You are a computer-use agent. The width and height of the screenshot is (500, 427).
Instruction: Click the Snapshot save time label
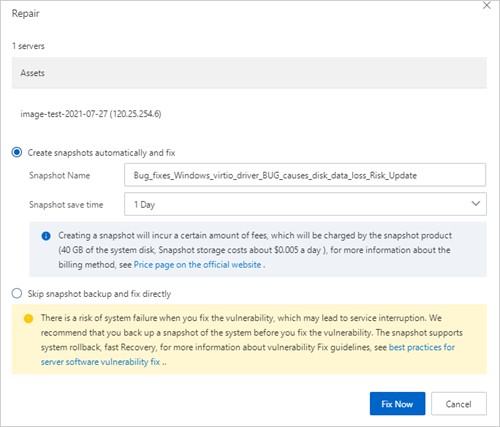(x=66, y=205)
